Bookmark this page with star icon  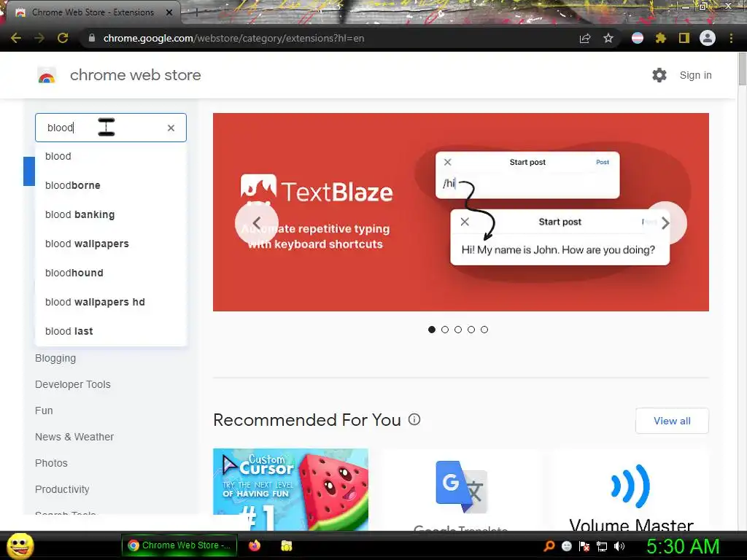pyautogui.click(x=608, y=38)
